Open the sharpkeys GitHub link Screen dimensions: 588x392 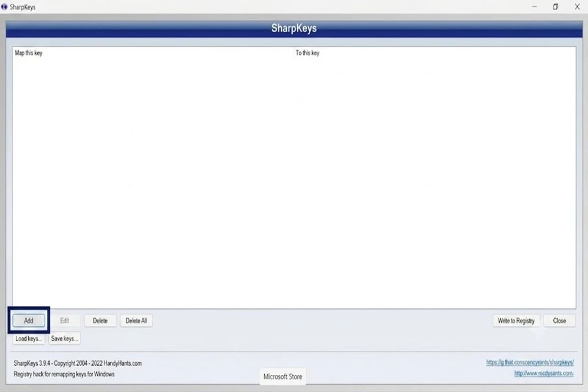[x=530, y=363]
